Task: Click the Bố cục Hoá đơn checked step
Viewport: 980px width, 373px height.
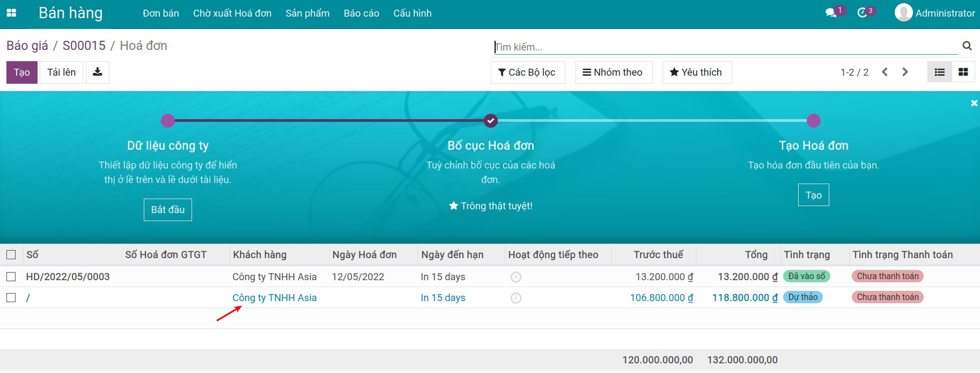Action: (x=491, y=121)
